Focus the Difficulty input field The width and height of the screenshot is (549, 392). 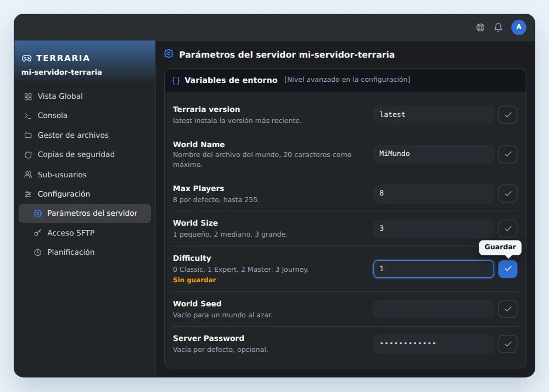[x=434, y=269]
